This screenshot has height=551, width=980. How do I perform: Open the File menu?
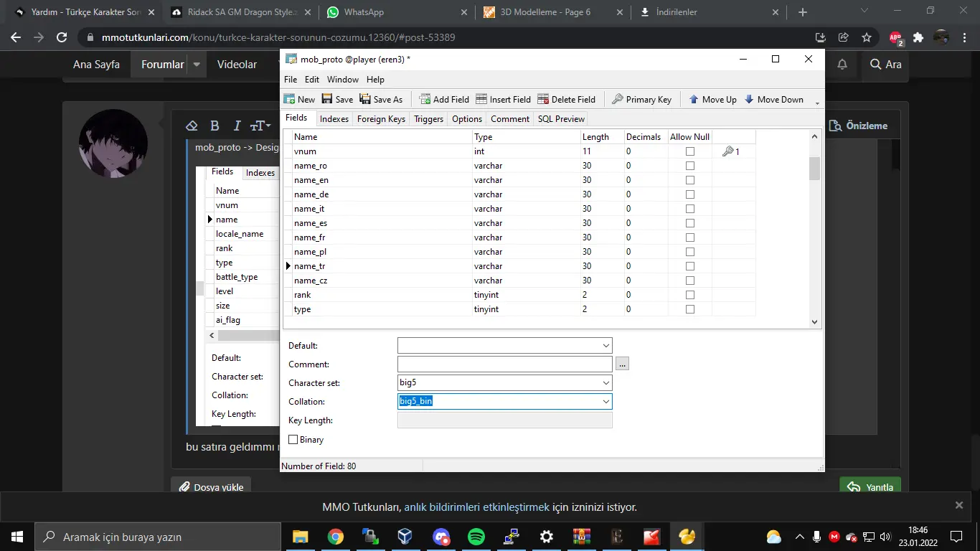point(291,80)
